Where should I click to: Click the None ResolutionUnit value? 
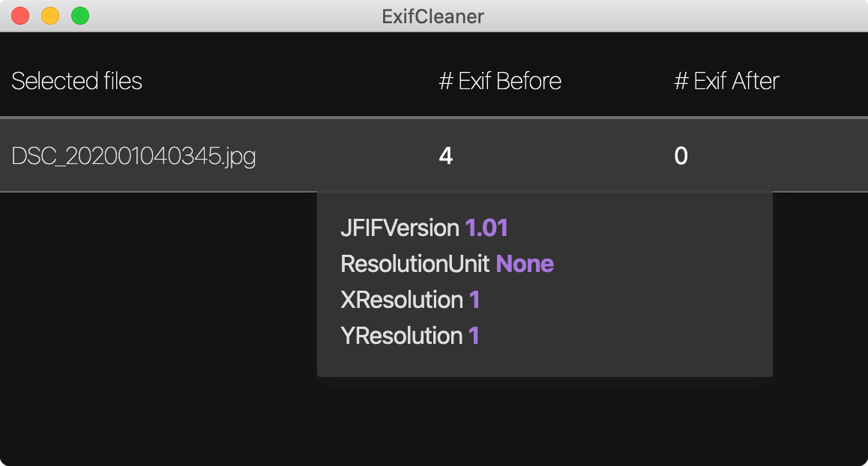click(x=525, y=264)
